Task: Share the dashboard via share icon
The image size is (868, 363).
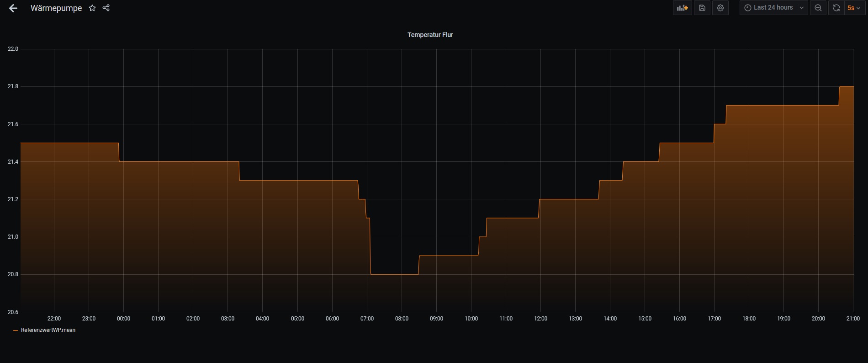Action: [106, 8]
